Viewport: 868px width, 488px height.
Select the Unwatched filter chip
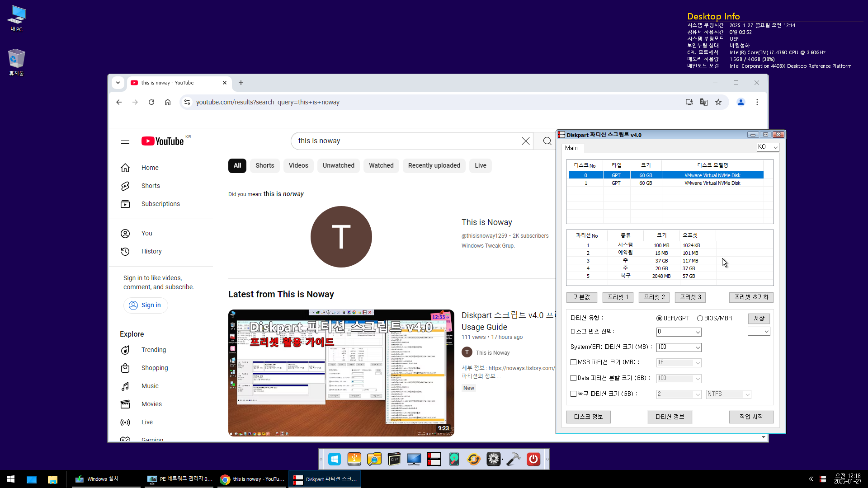[x=339, y=165]
